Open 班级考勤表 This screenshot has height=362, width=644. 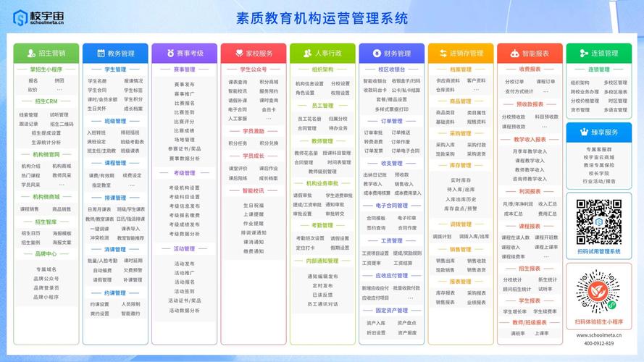point(133,142)
